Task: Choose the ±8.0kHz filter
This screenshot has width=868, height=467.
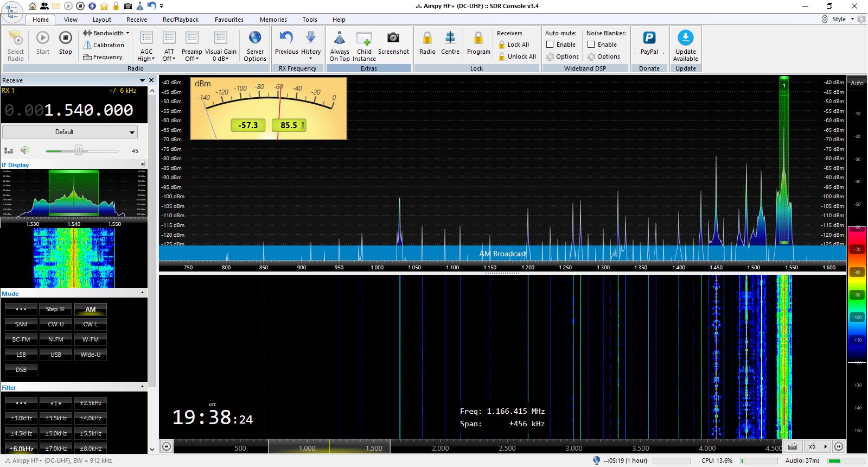Action: (91, 449)
